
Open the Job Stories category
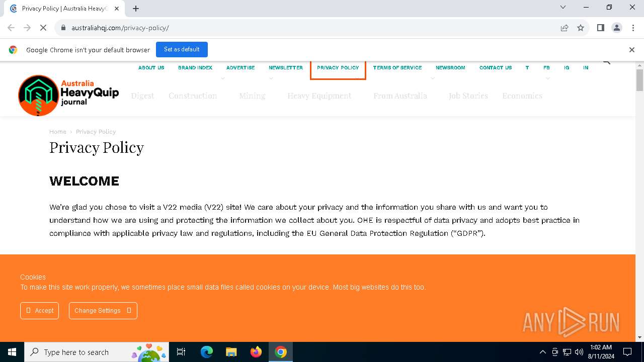click(468, 96)
